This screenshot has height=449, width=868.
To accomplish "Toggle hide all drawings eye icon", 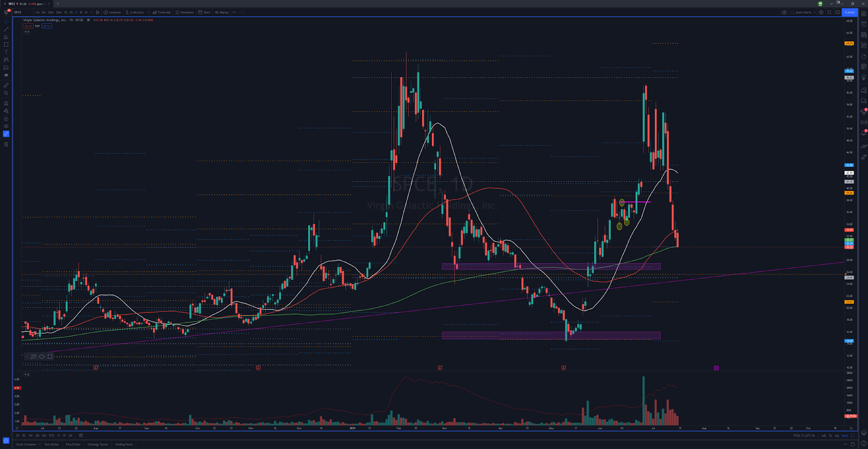I will click(x=6, y=126).
